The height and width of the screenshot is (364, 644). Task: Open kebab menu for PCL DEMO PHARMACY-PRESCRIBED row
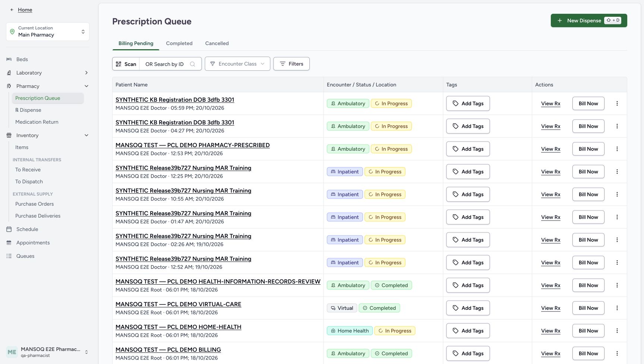[617, 149]
